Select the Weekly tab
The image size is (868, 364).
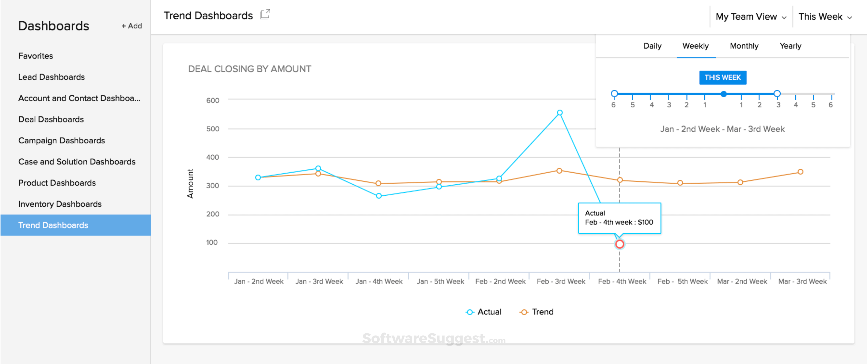pyautogui.click(x=695, y=46)
